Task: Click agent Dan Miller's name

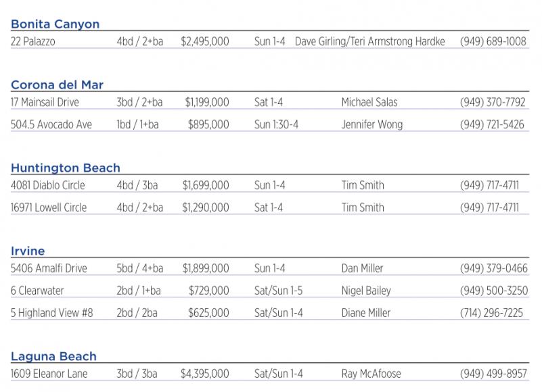Action: [x=363, y=268]
